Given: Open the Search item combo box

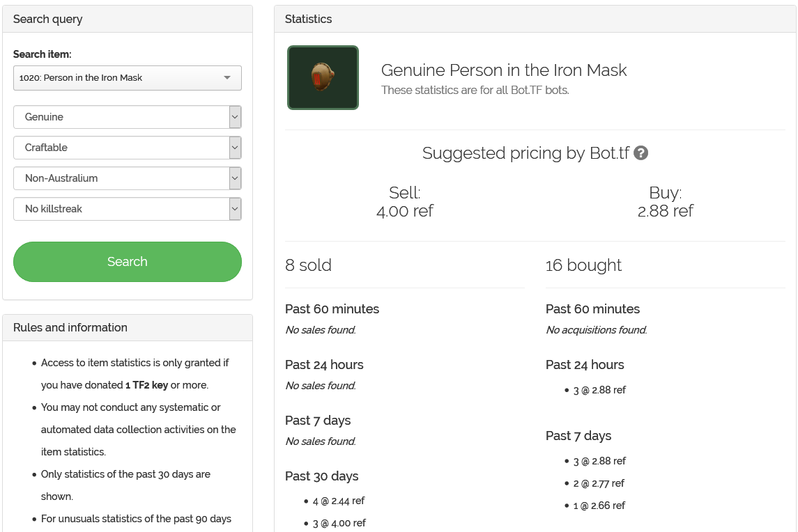Looking at the screenshot, I should pos(128,78).
